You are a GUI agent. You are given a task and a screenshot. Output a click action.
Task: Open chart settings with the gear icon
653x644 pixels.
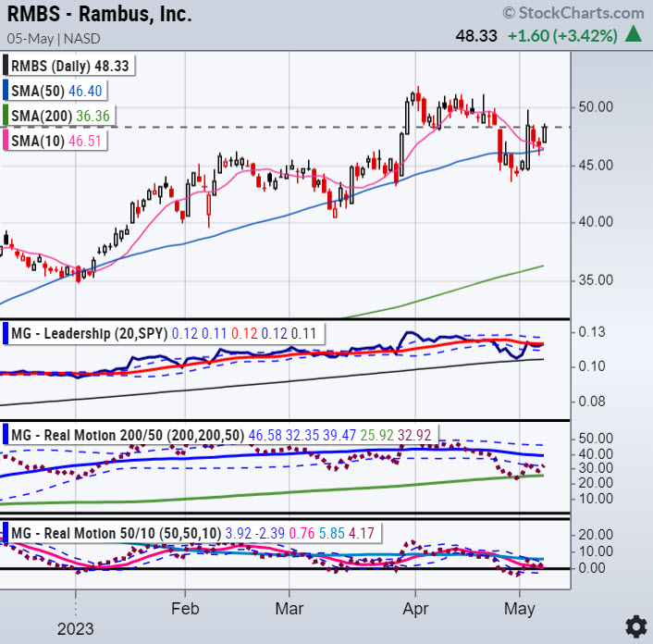click(x=635, y=625)
